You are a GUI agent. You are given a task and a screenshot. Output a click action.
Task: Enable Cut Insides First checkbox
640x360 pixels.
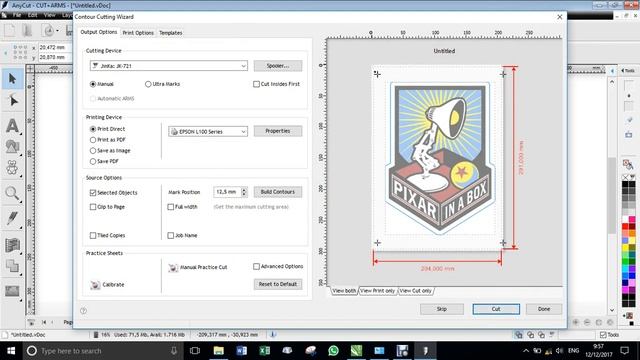click(256, 84)
